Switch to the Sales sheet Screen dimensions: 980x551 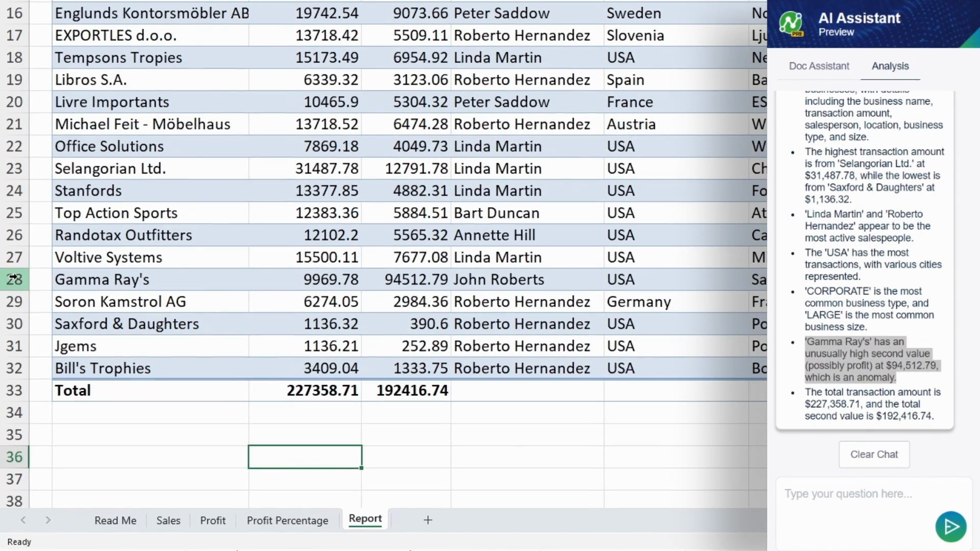coord(168,520)
